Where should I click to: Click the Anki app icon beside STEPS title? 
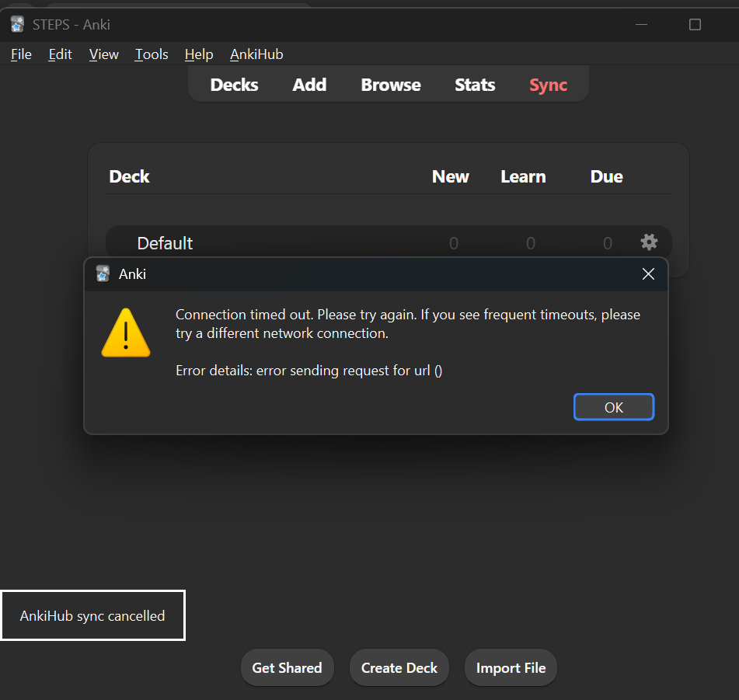click(x=17, y=24)
